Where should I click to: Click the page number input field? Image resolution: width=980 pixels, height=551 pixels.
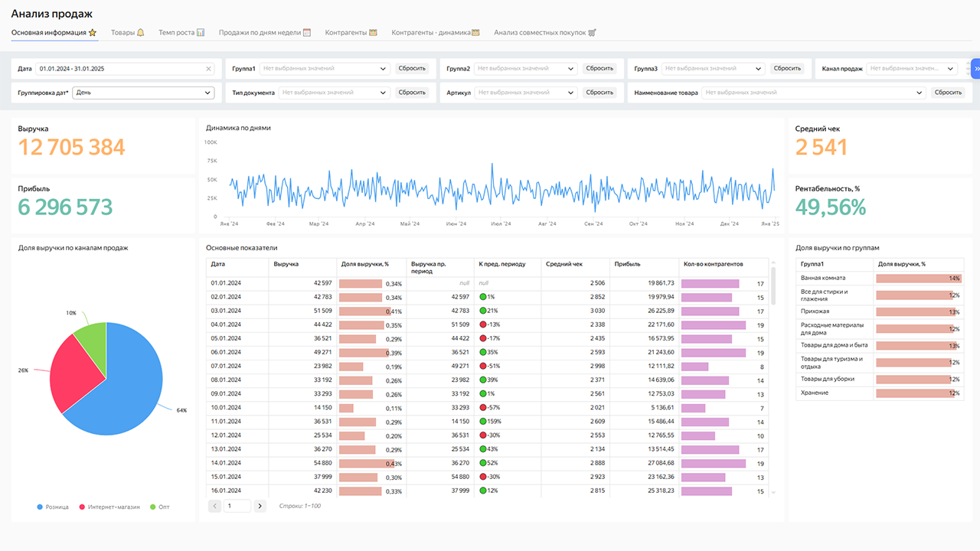[237, 506]
